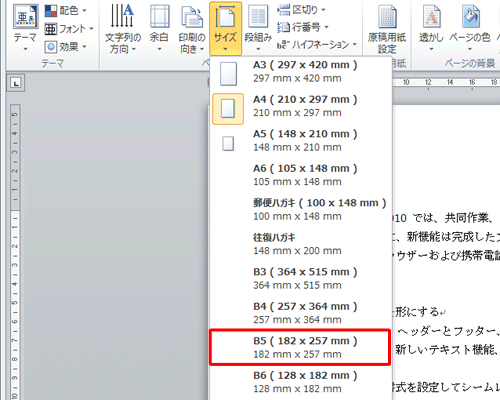Click the tab stop selector above vertical ruler
Screen dimensions: 500x400
pos(16,83)
